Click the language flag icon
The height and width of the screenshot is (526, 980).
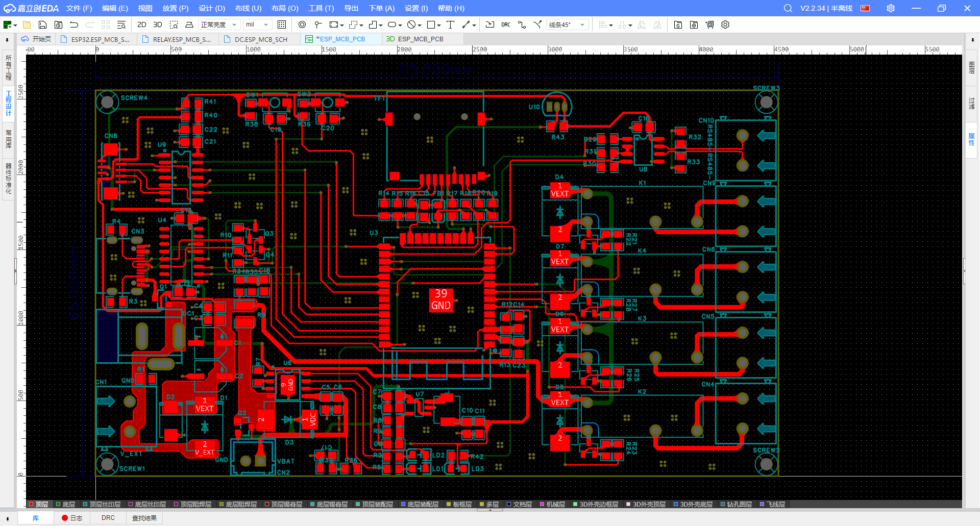tap(865, 8)
